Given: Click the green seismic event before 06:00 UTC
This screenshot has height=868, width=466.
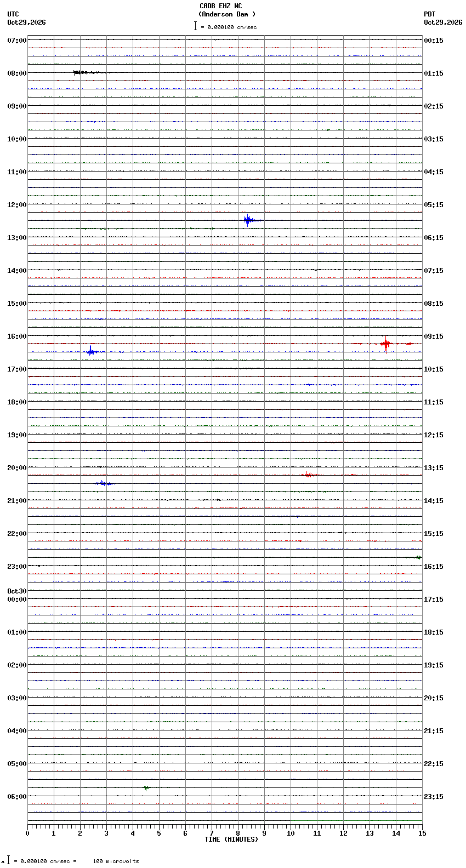Looking at the screenshot, I should 146,788.
